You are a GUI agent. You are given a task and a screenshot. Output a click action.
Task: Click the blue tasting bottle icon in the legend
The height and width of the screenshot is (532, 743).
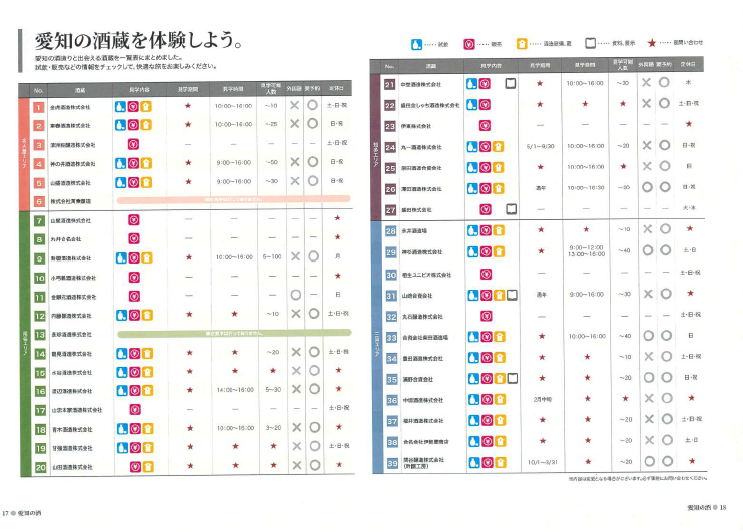coord(416,45)
